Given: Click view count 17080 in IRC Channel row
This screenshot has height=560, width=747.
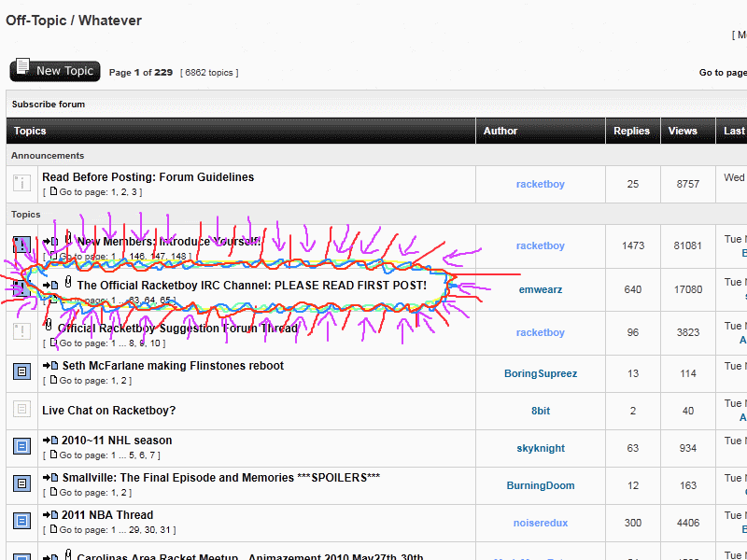Looking at the screenshot, I should pyautogui.click(x=688, y=289).
